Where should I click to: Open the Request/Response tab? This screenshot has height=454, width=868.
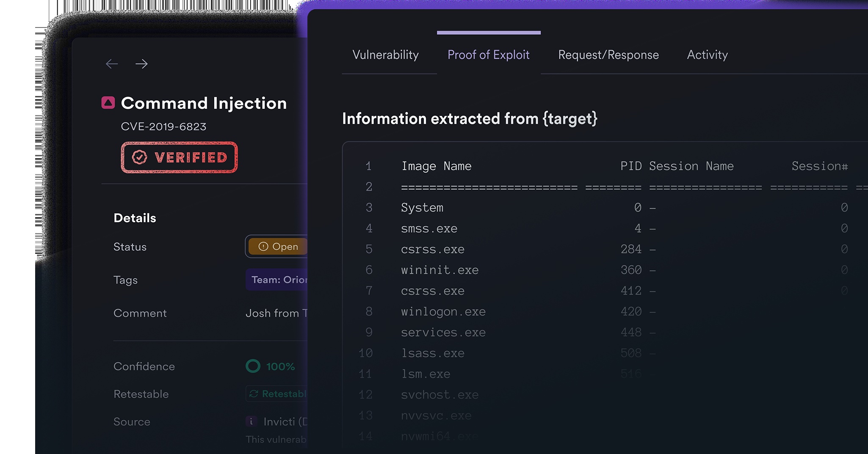[608, 55]
